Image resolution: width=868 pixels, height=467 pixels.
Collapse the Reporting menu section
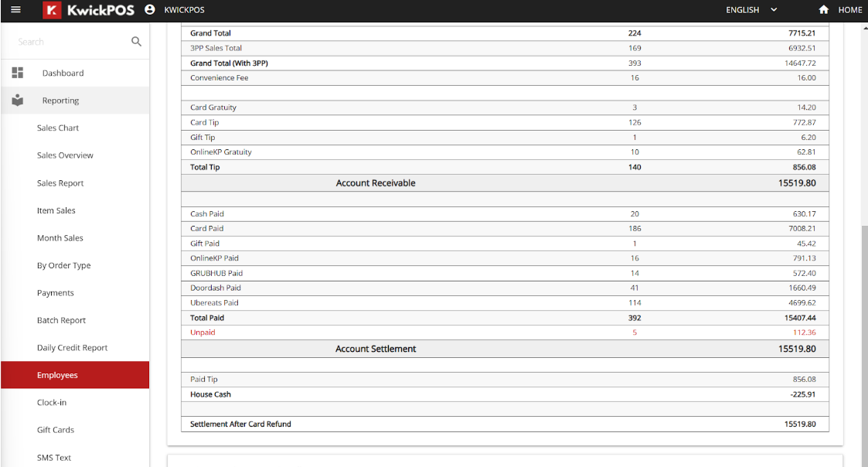(75, 101)
